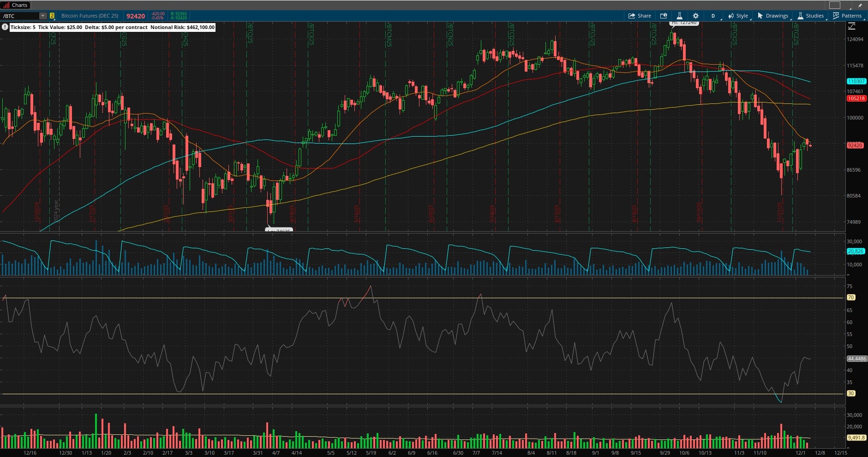The width and height of the screenshot is (868, 457).
Task: Click the red bars Charts icon
Action: 6,5
